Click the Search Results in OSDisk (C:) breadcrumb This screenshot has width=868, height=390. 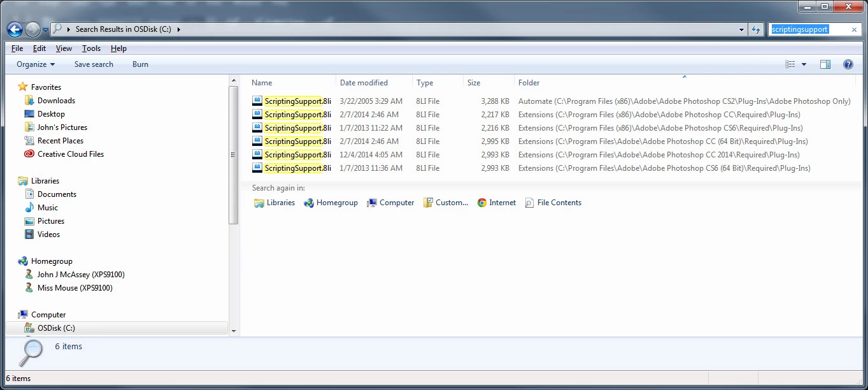click(x=123, y=29)
